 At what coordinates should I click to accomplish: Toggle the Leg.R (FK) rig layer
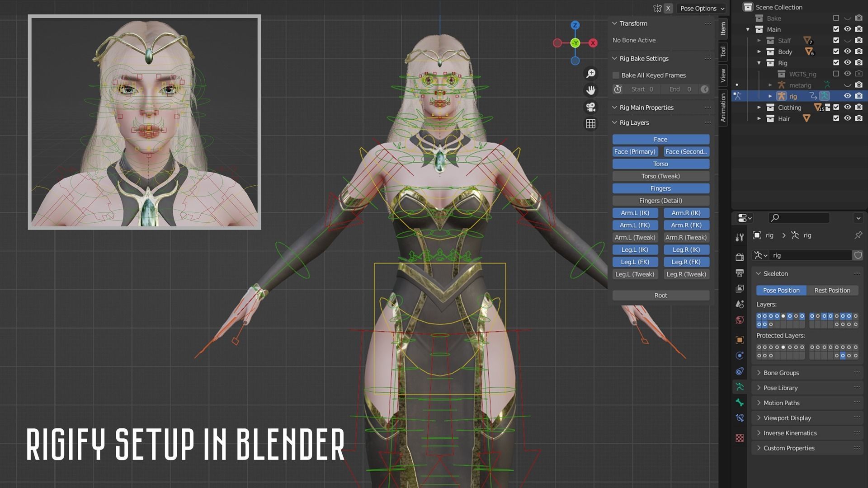pos(686,262)
